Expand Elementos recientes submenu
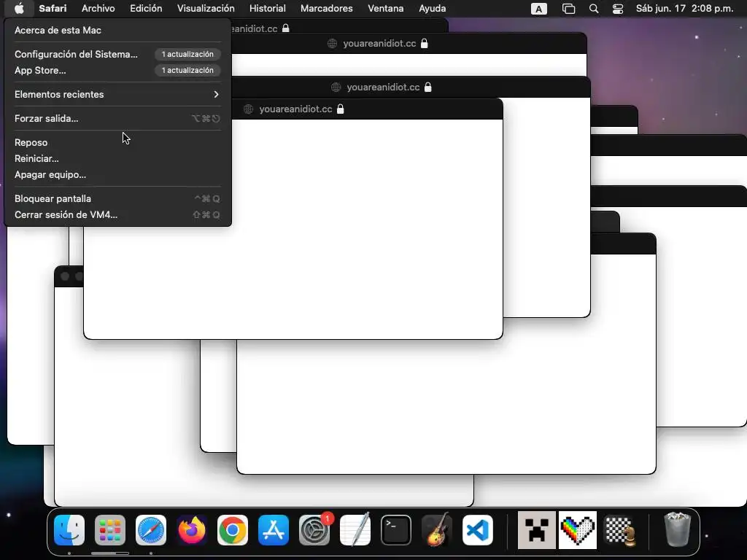Image resolution: width=747 pixels, height=560 pixels. click(x=117, y=94)
